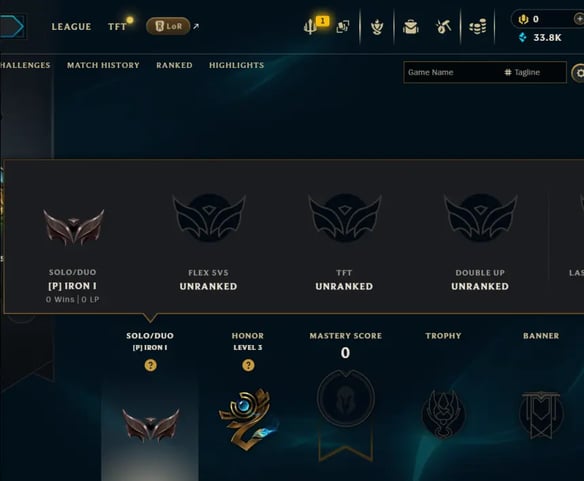Click the Mastery Score crest emblem
Image resolution: width=584 pixels, height=481 pixels.
click(x=346, y=399)
